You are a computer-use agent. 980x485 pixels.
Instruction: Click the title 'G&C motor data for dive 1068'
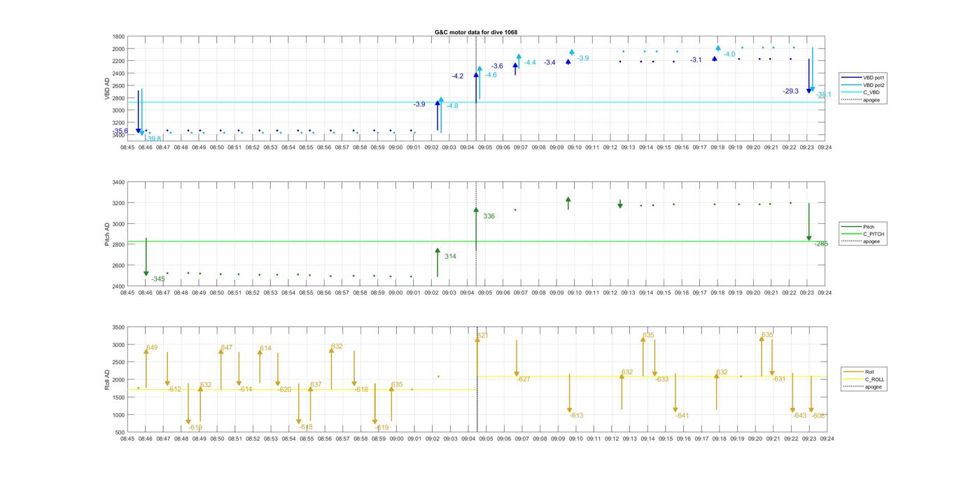click(476, 32)
